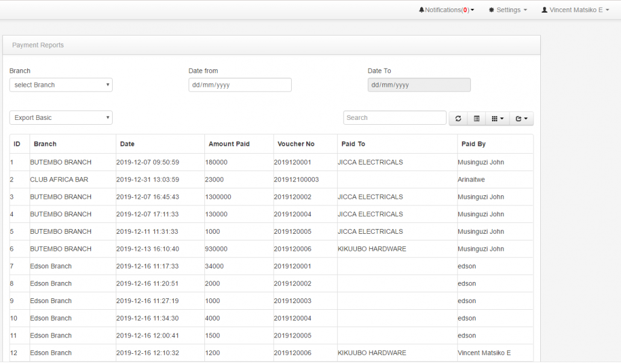
Task: Sort table by the Date column header
Action: tap(127, 144)
